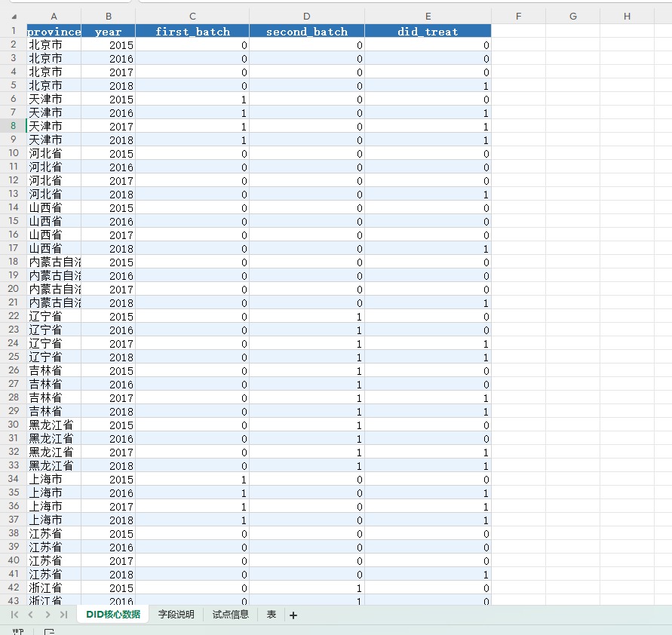
Task: Click empty cell F1
Action: click(x=519, y=31)
